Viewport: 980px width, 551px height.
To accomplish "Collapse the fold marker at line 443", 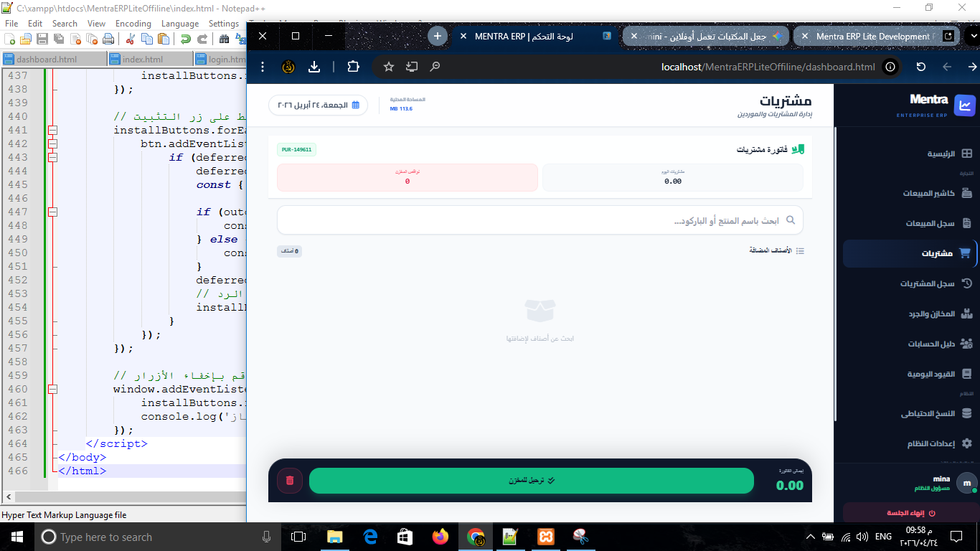I will tap(52, 157).
